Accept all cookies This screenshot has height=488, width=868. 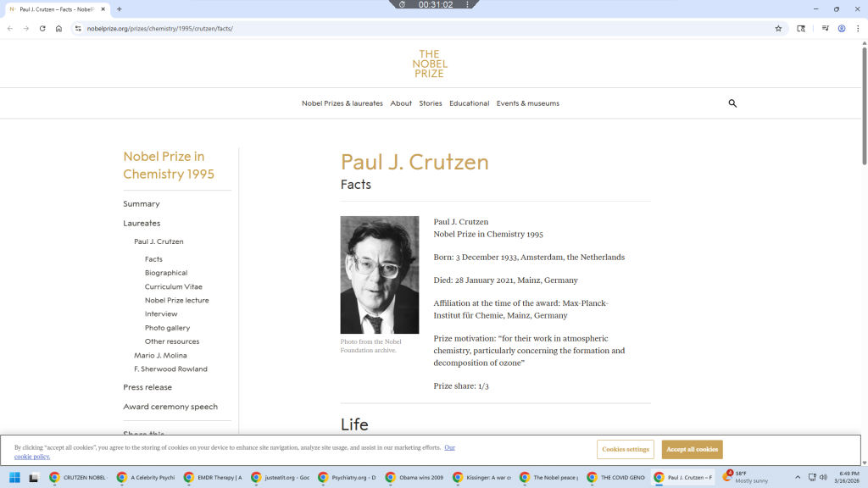692,449
